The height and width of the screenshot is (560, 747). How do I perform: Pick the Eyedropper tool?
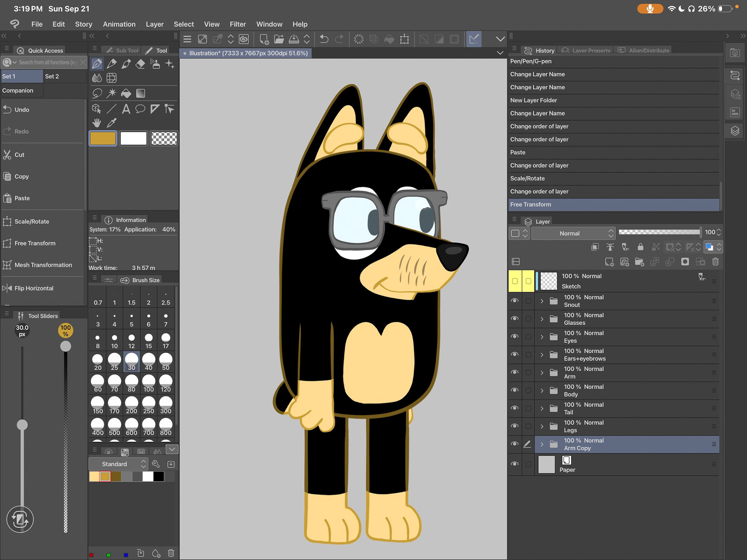tap(112, 123)
